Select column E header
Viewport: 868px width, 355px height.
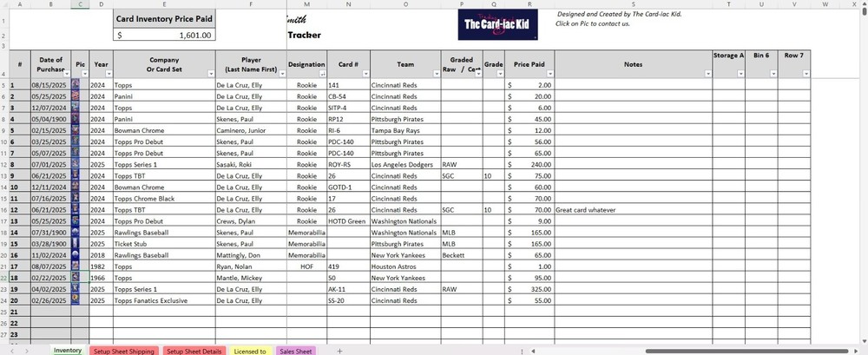pyautogui.click(x=164, y=3)
